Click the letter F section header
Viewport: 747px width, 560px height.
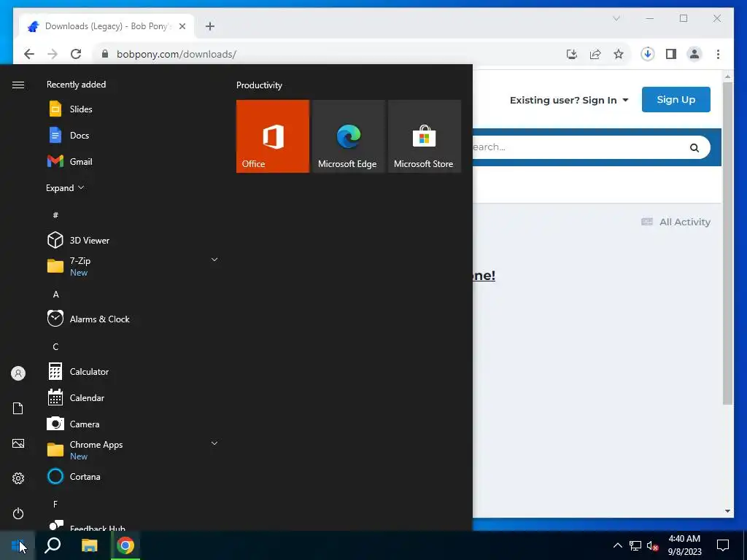(55, 504)
